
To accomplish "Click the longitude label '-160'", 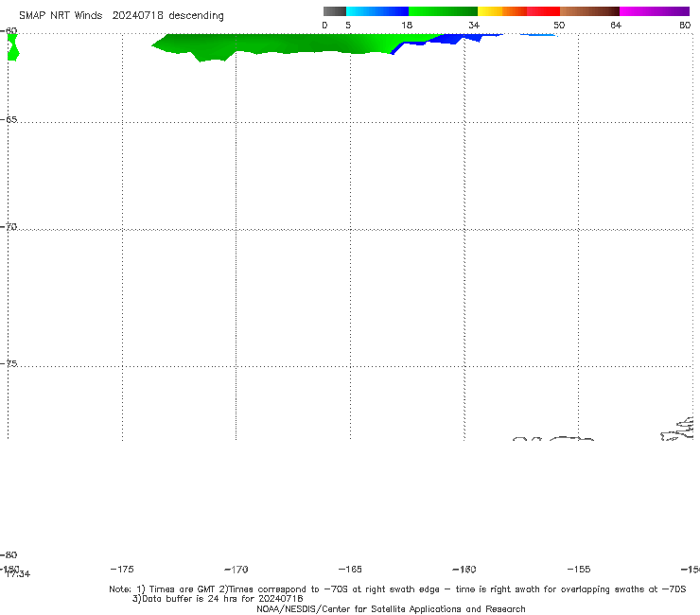I will pos(464,569).
